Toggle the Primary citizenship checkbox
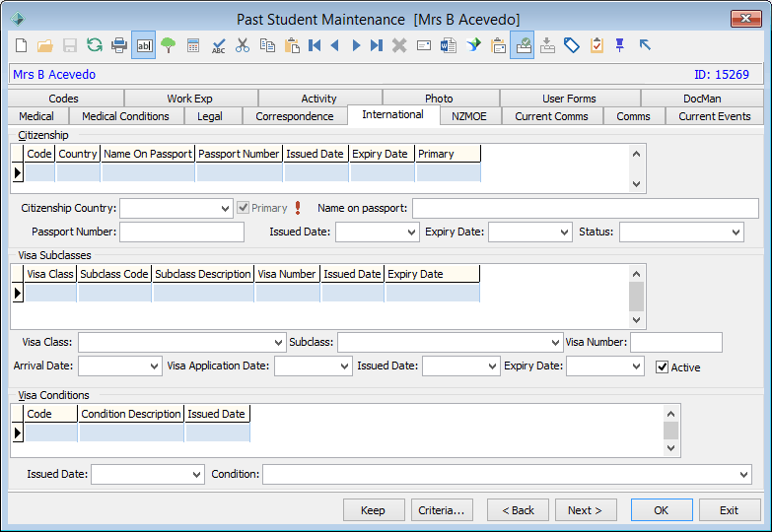Screen dimensions: 772x532 pyautogui.click(x=244, y=208)
